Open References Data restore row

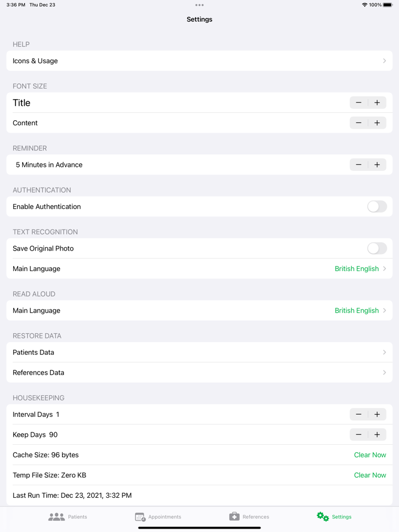(x=199, y=373)
